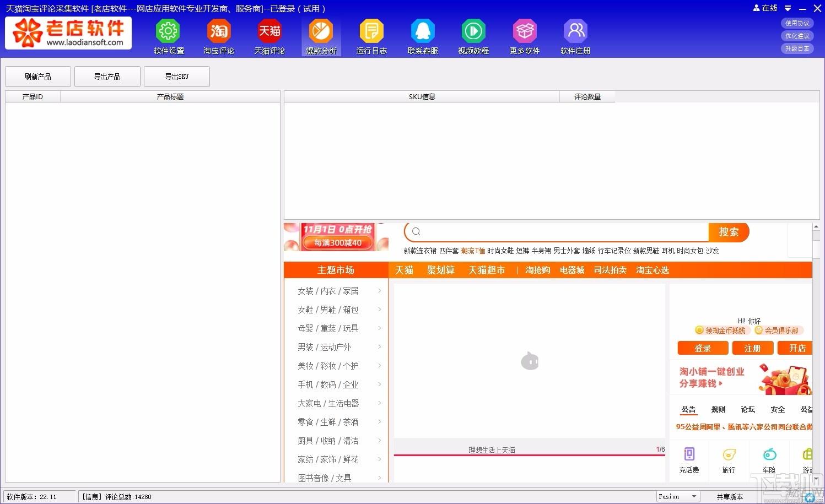The height and width of the screenshot is (504, 825).
Task: Click the 11月1日 promo banner
Action: point(337,237)
